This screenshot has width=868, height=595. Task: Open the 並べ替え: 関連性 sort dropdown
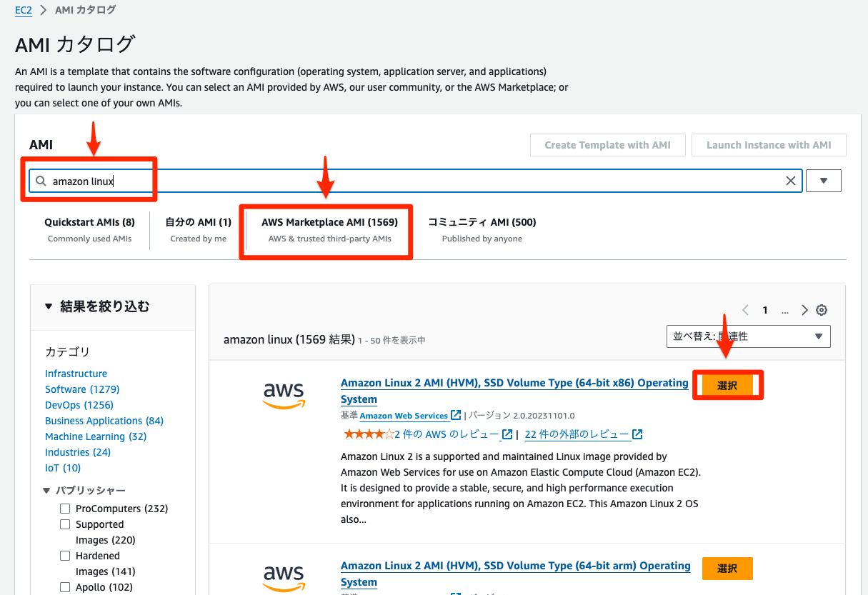[748, 336]
